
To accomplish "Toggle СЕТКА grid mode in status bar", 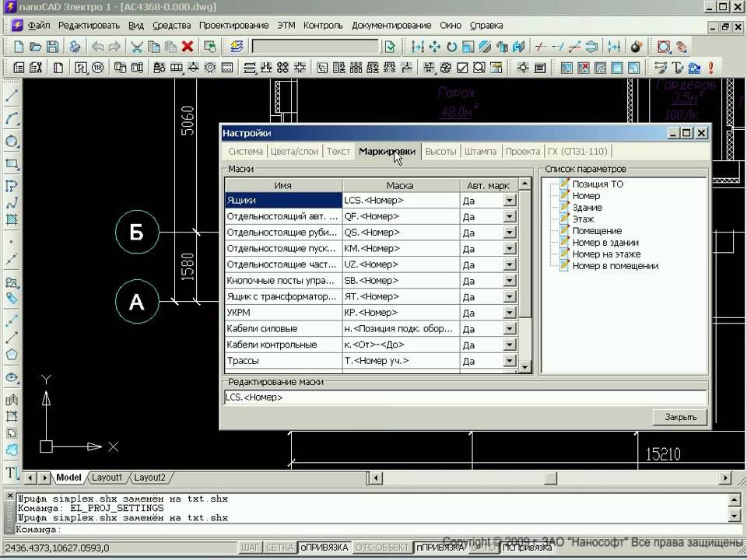I will 279,548.
